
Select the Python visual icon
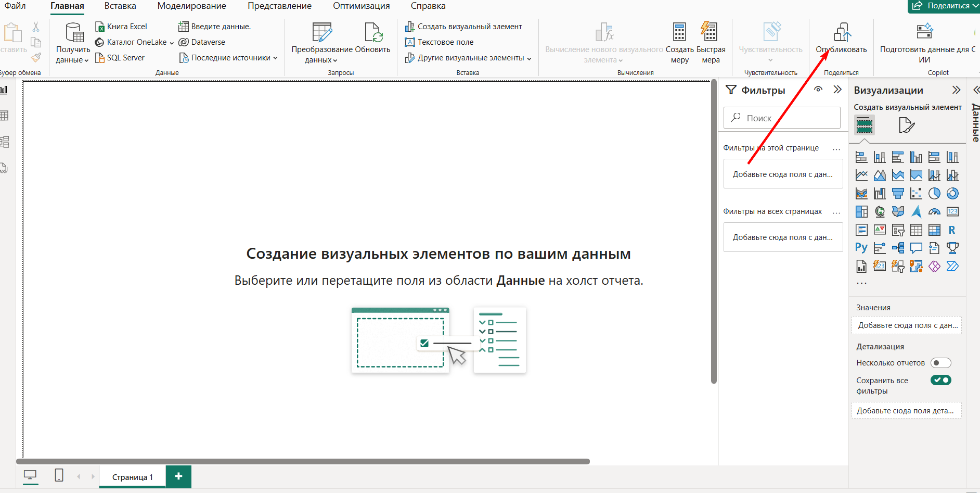pos(861,248)
